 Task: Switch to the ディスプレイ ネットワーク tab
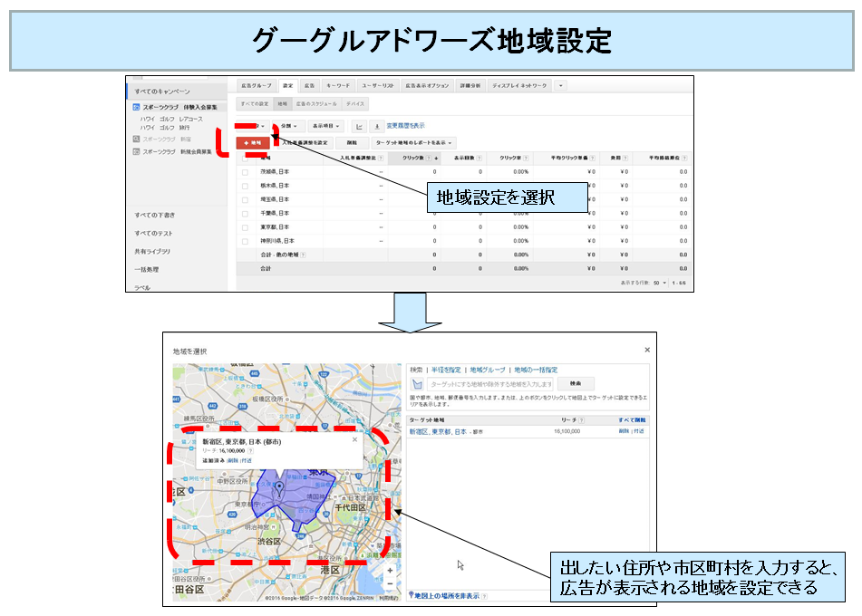519,86
